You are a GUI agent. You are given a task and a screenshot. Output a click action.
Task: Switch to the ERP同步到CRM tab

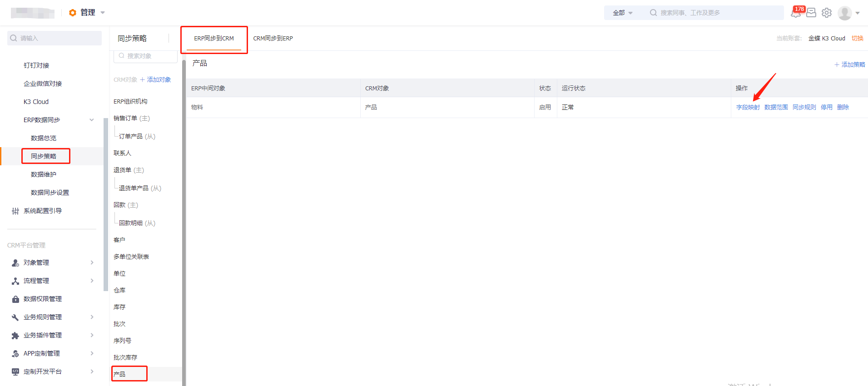[214, 39]
